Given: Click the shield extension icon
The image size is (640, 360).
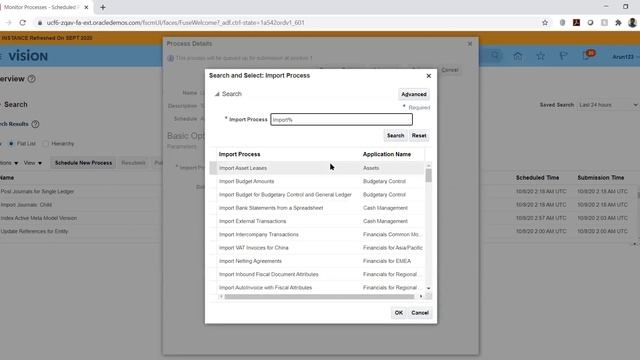Looking at the screenshot, I should point(562,23).
